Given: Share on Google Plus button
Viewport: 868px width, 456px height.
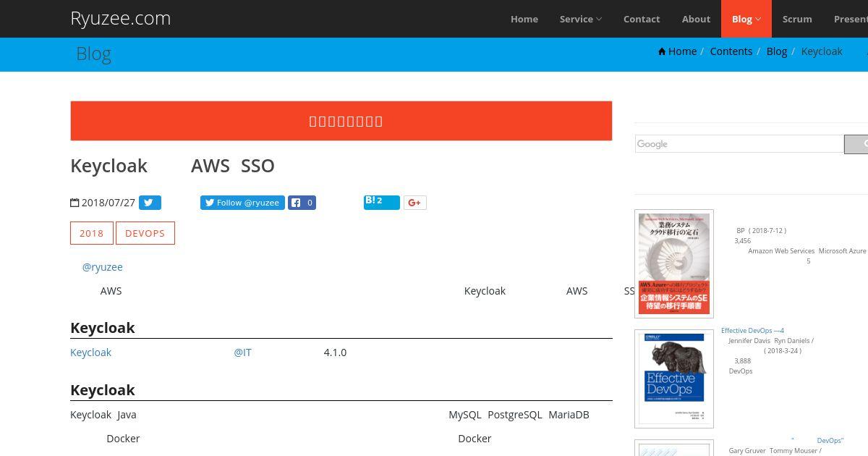Looking at the screenshot, I should (414, 203).
